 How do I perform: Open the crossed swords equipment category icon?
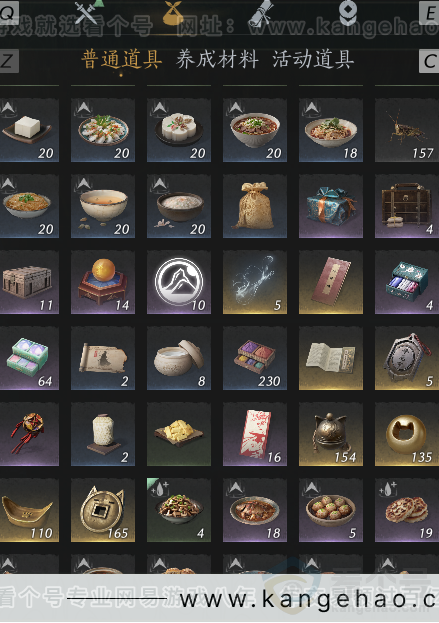pyautogui.click(x=87, y=13)
